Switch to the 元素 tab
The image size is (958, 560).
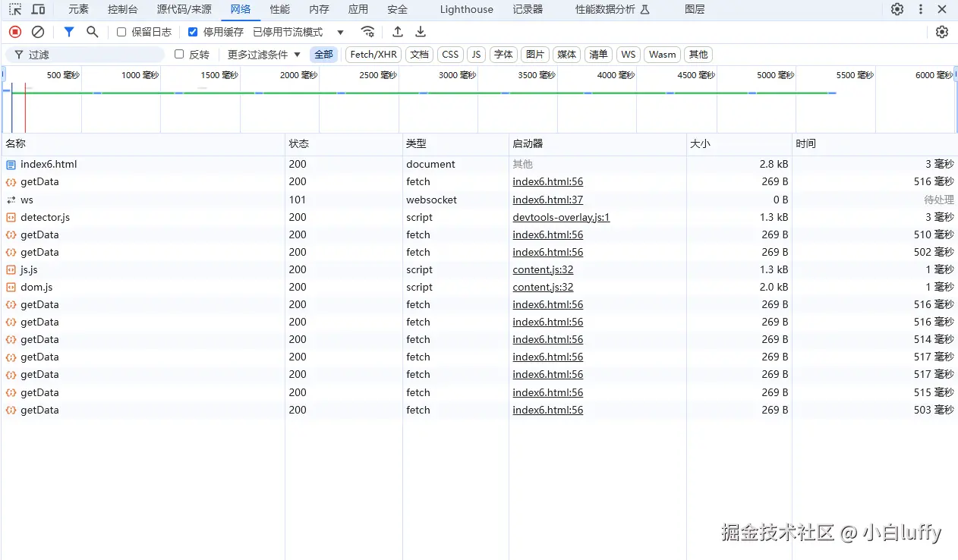coord(78,10)
